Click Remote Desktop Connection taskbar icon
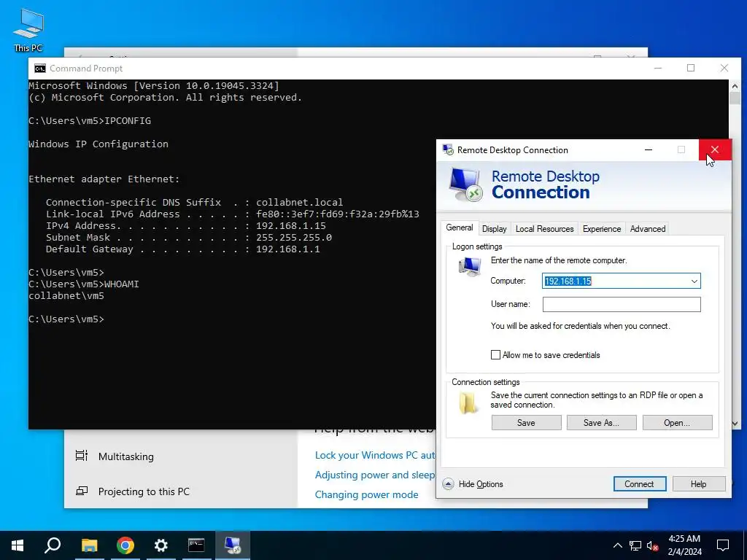Screen dimensions: 747x560 click(x=233, y=545)
